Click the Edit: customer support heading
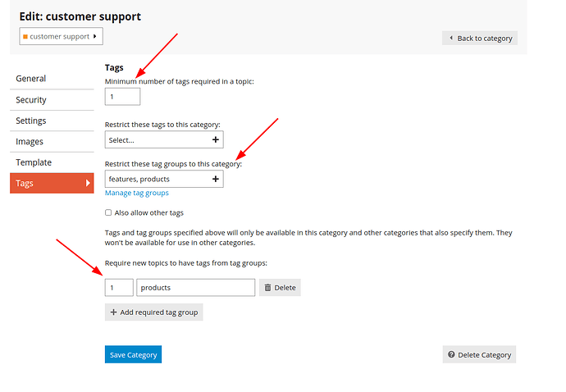Screen dimensions: 566x392 [80, 16]
